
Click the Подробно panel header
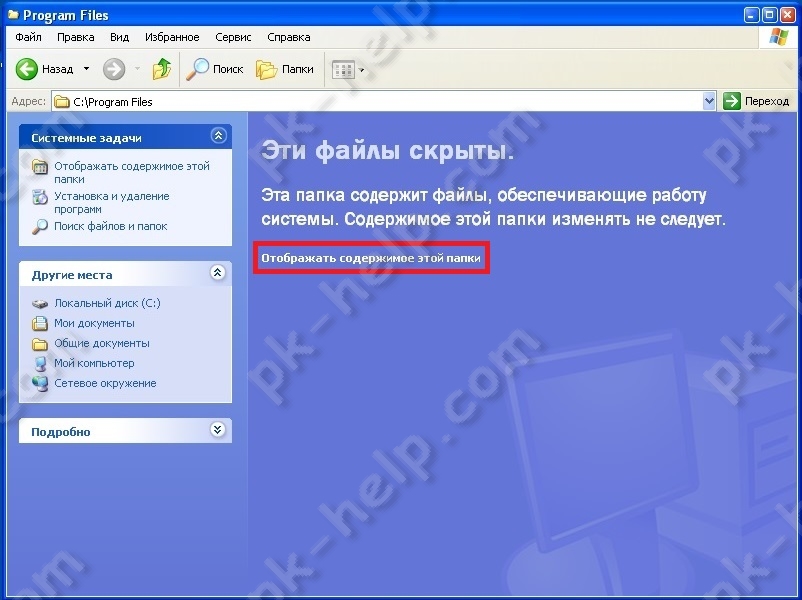125,431
